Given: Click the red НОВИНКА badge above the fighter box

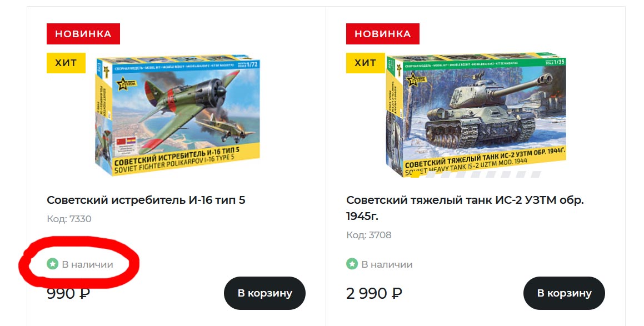Looking at the screenshot, I should pos(83,34).
